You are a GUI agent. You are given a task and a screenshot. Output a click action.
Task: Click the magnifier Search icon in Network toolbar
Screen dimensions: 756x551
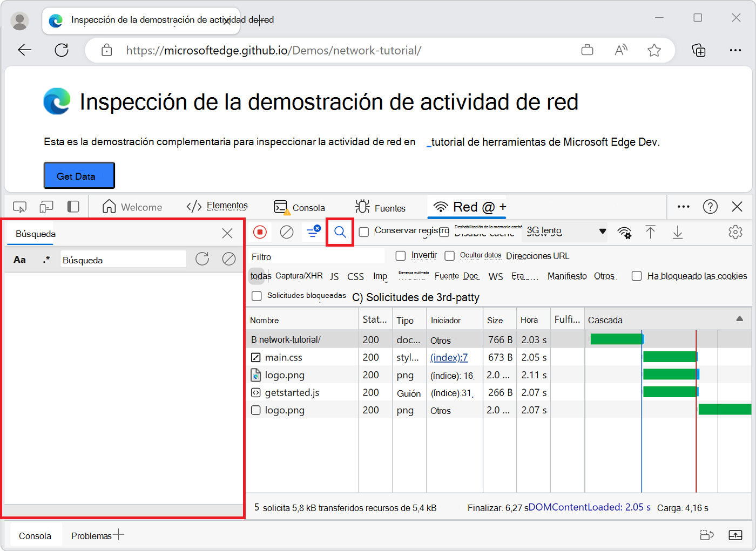tap(340, 232)
